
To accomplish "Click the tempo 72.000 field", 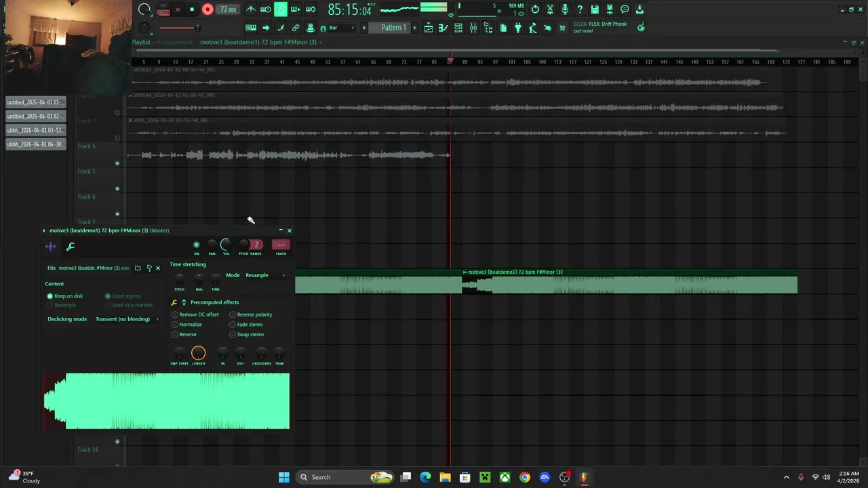I will tap(228, 9).
